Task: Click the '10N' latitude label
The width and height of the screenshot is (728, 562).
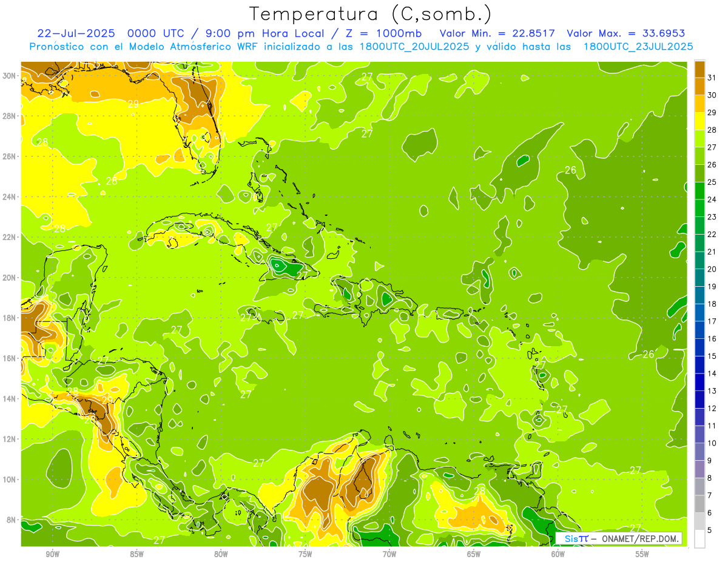Action: pos(9,479)
